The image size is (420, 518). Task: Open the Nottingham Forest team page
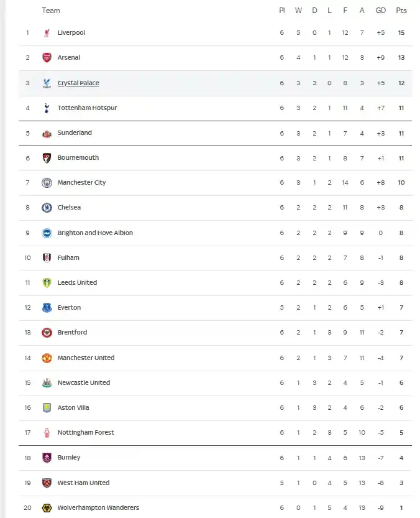pos(86,432)
